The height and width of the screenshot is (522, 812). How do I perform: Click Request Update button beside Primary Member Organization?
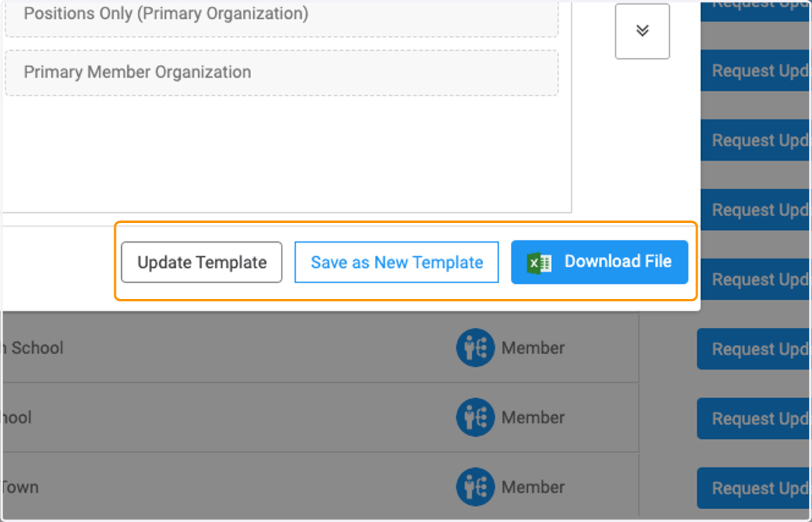[x=756, y=70]
